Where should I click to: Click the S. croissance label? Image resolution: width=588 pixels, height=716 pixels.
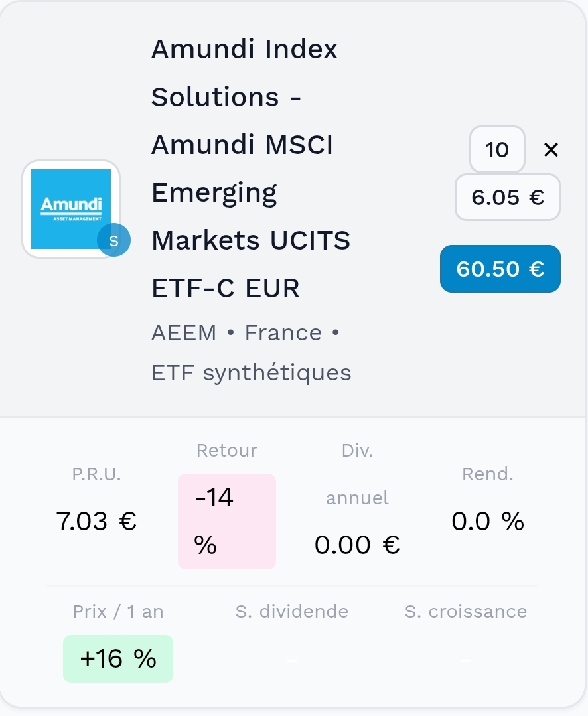tap(466, 611)
